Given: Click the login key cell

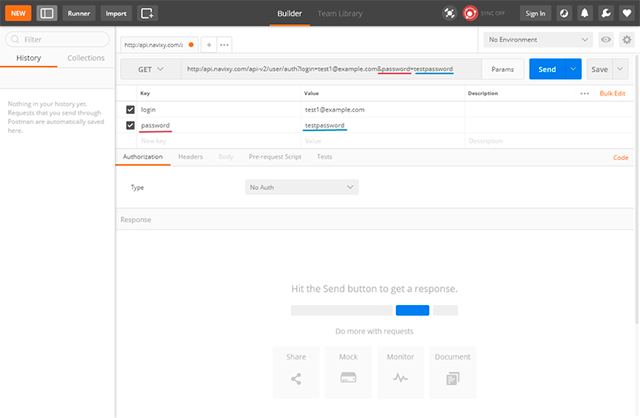Looking at the screenshot, I should (219, 109).
